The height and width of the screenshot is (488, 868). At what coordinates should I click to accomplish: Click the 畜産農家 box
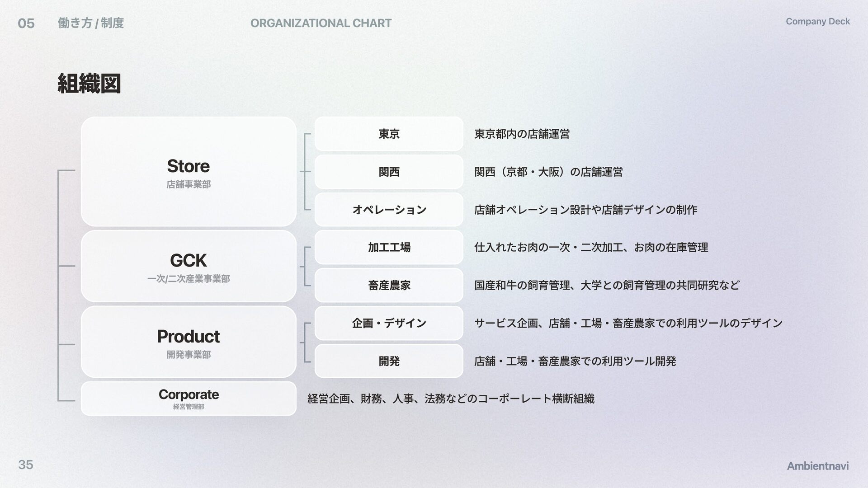pyautogui.click(x=389, y=285)
